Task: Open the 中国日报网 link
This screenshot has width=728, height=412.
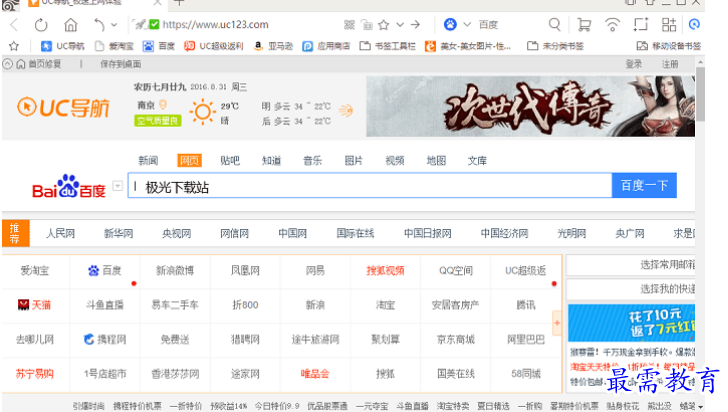Action: point(428,233)
